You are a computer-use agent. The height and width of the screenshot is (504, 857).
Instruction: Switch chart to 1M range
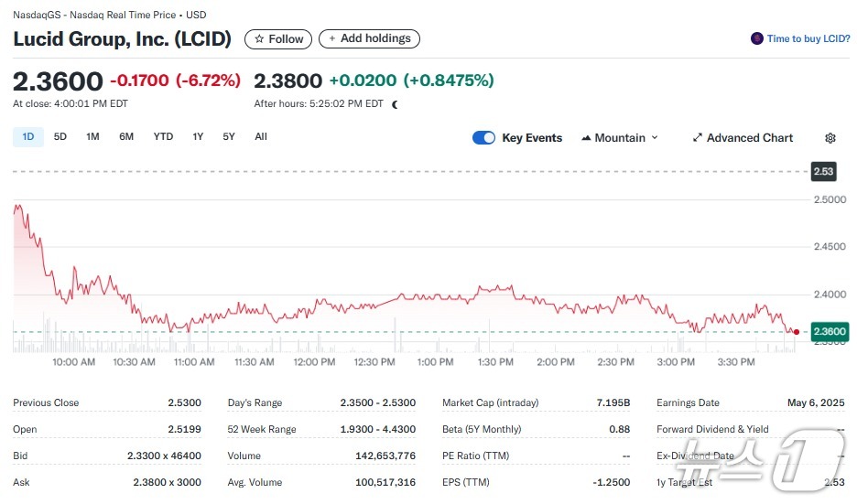92,136
